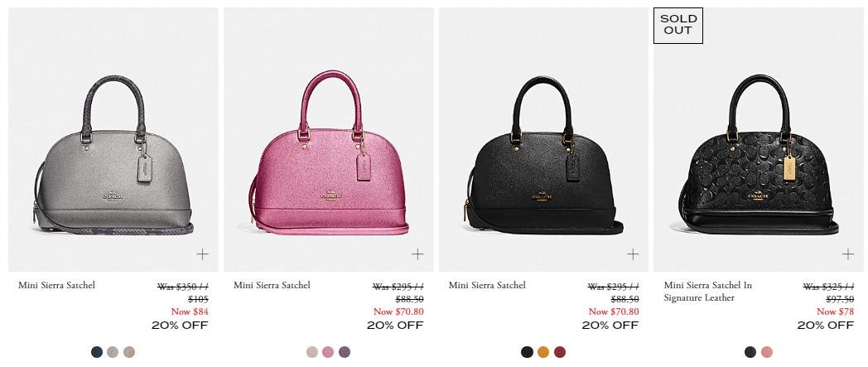Pick the mauve purple swatch for the second satchel

click(345, 352)
